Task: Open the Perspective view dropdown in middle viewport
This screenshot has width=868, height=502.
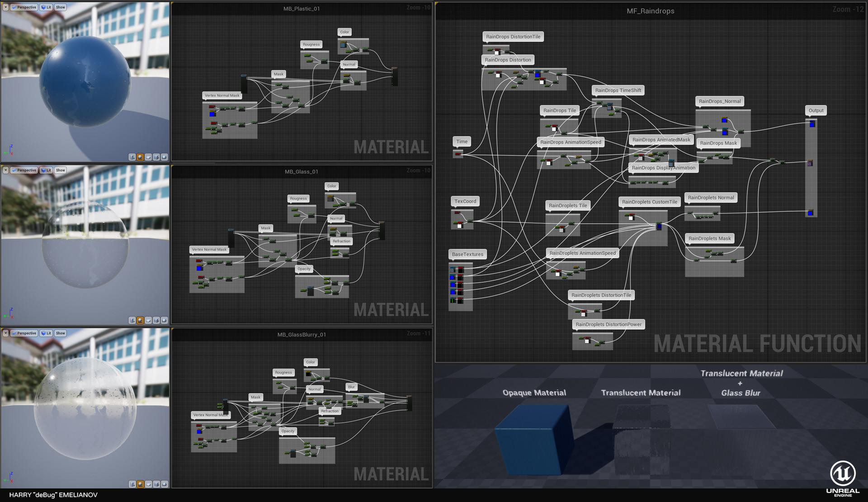Action: (x=24, y=170)
